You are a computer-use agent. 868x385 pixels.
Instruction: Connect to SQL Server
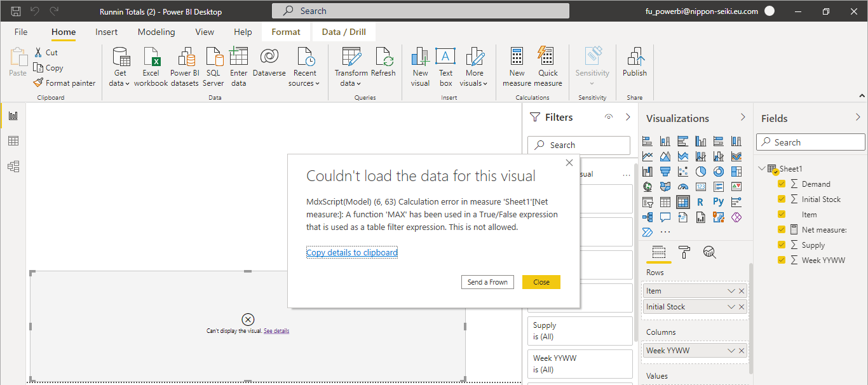click(x=214, y=67)
